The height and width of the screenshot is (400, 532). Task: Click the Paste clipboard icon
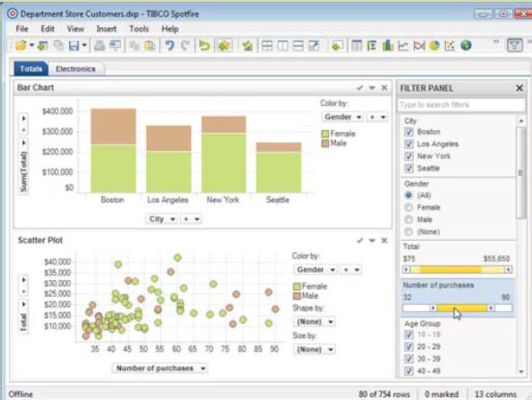tap(150, 45)
